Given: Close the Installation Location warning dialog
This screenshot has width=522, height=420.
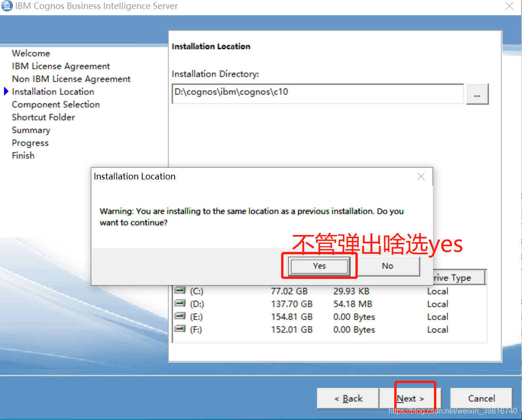Looking at the screenshot, I should [x=421, y=177].
